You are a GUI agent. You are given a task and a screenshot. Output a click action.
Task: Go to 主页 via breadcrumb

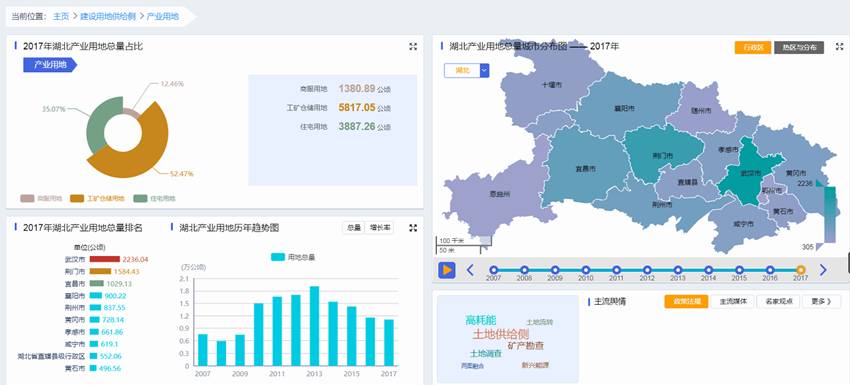tap(61, 16)
